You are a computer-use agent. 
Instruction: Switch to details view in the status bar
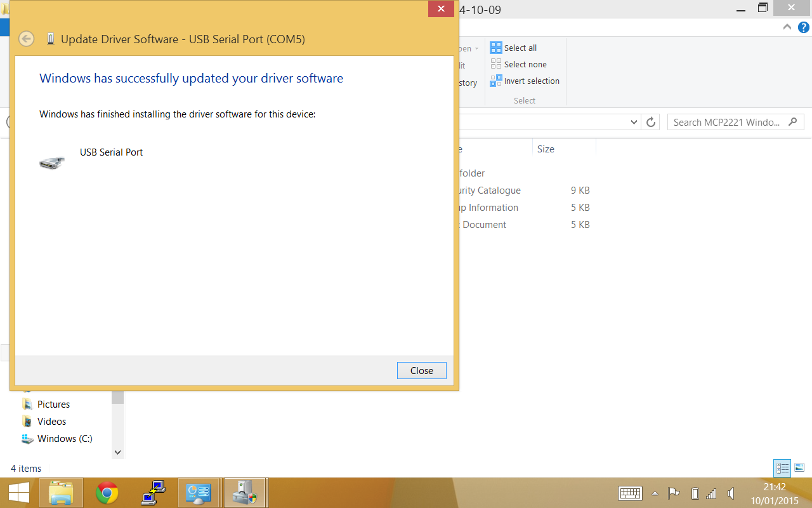point(782,468)
